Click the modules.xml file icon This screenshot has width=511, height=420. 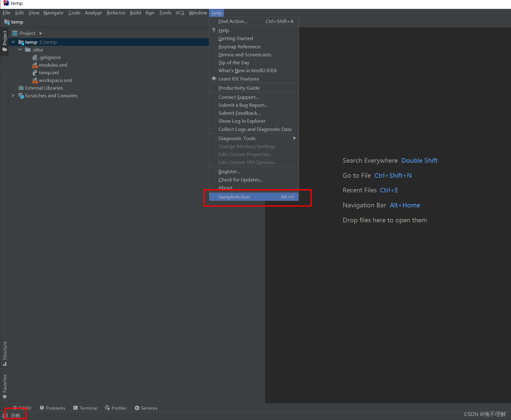[x=35, y=65]
